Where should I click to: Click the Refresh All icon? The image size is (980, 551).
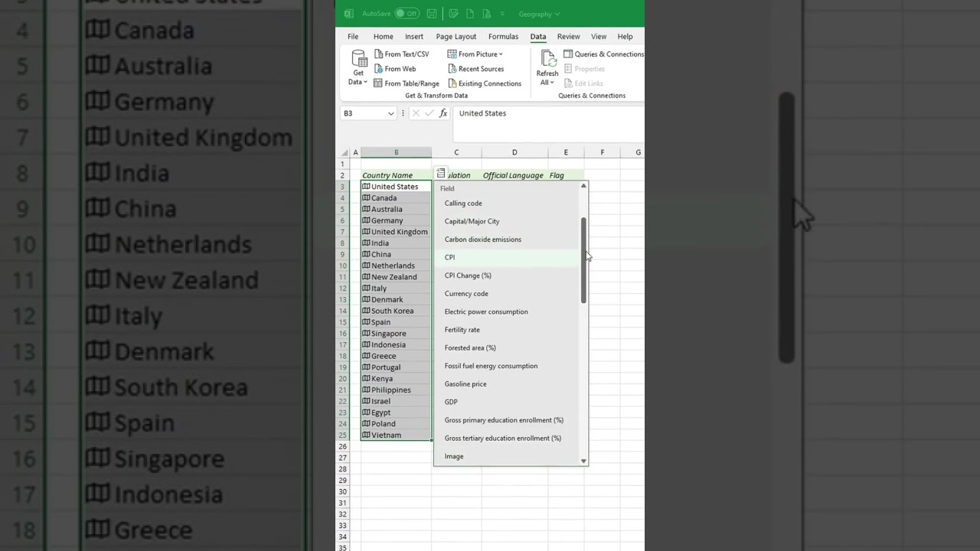click(547, 59)
